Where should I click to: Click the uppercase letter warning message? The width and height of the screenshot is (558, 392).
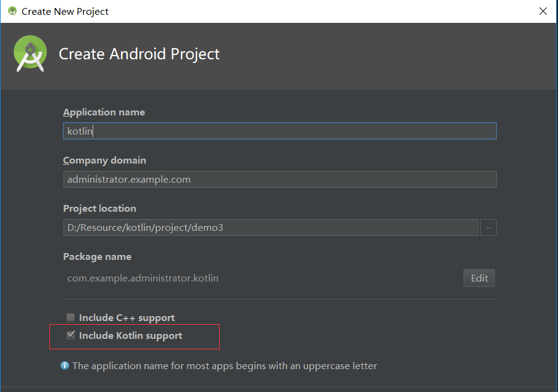[x=225, y=365]
